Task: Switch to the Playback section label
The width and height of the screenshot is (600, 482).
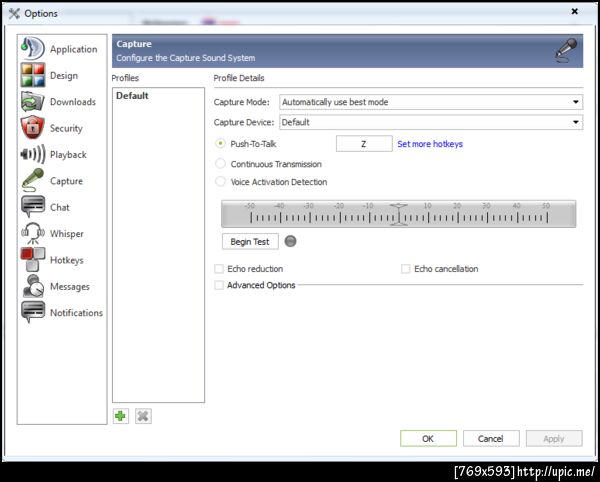Action: (68, 155)
